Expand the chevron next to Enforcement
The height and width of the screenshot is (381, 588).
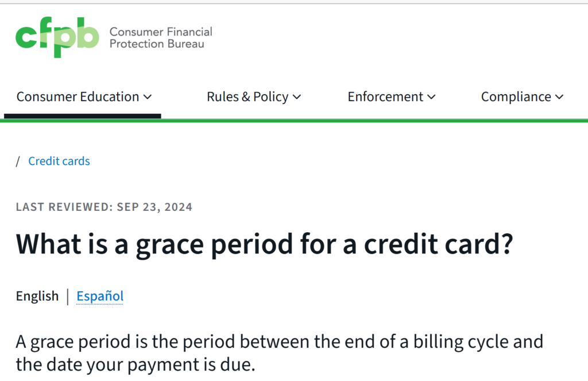432,97
